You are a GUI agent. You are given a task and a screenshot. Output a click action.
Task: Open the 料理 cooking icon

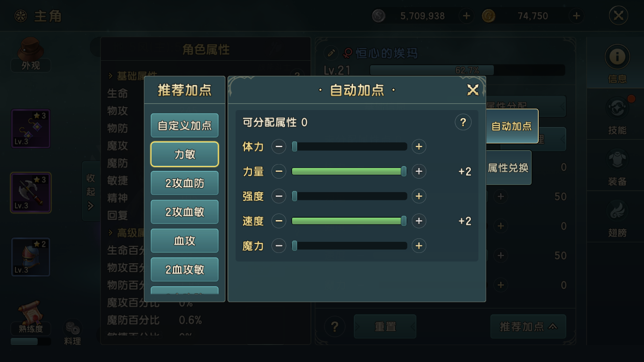point(72,333)
